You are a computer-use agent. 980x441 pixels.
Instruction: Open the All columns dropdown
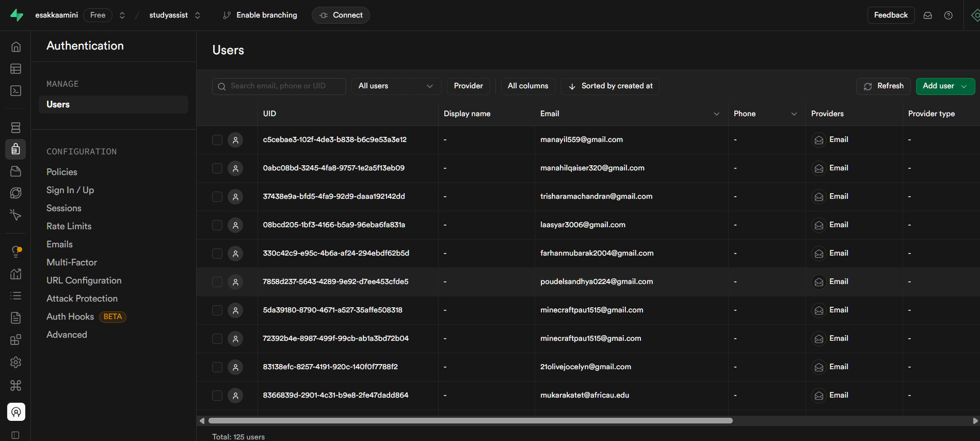pos(528,86)
